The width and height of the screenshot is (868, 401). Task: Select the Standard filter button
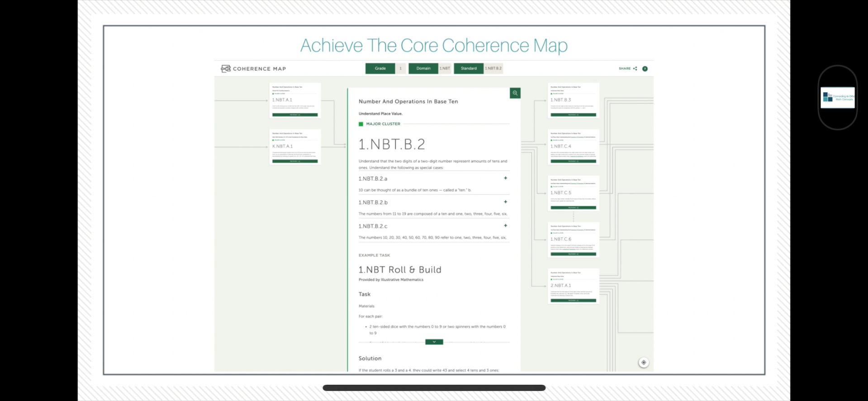(469, 68)
